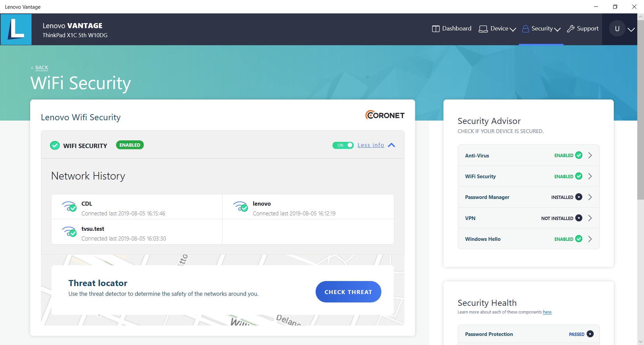Screen dimensions: 644x345
Task: Click the page vertical scrollbar thumb
Action: (x=641, y=110)
